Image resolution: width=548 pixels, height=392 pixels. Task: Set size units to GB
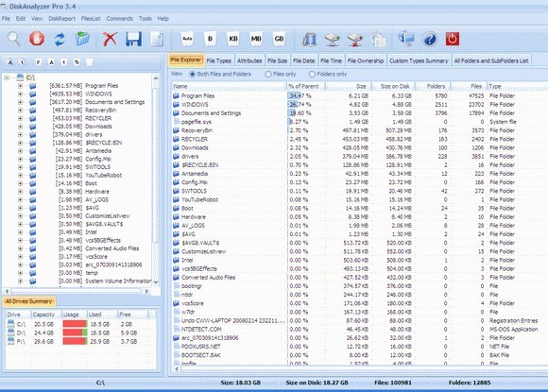[x=279, y=39]
